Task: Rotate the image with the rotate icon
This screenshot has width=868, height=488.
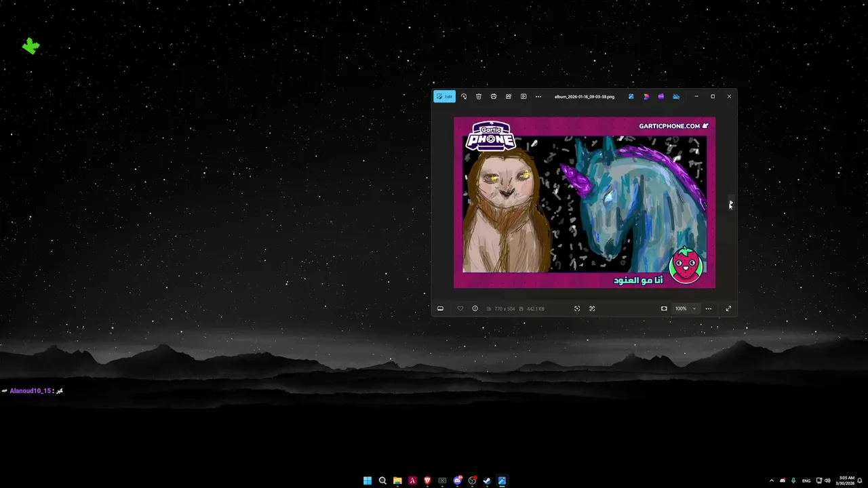Action: 464,96
